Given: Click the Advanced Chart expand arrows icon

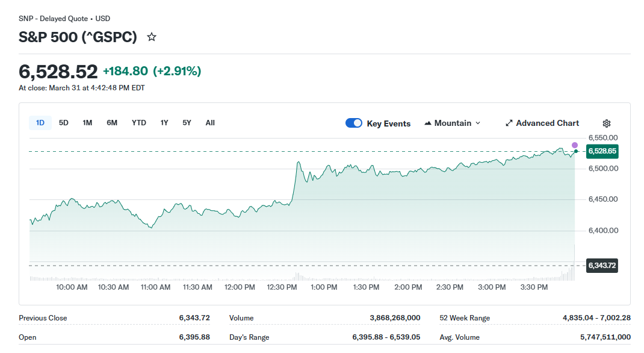Looking at the screenshot, I should pyautogui.click(x=509, y=123).
